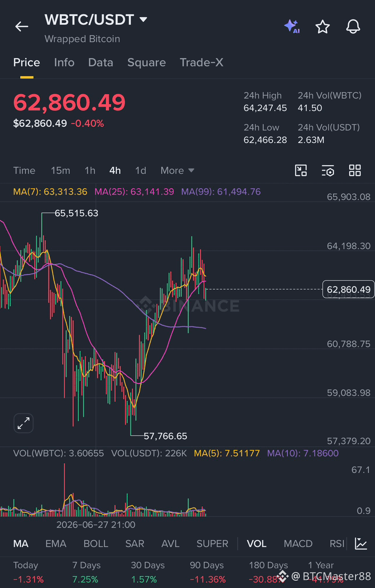Click the -0.40% change percentage
The width and height of the screenshot is (375, 588).
click(87, 124)
